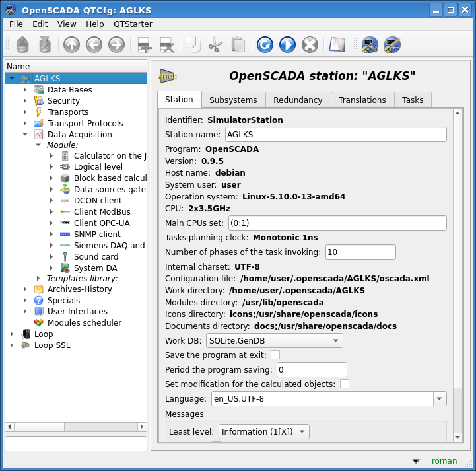
Task: Click the Data Bases icon in tree
Action: [x=38, y=90]
